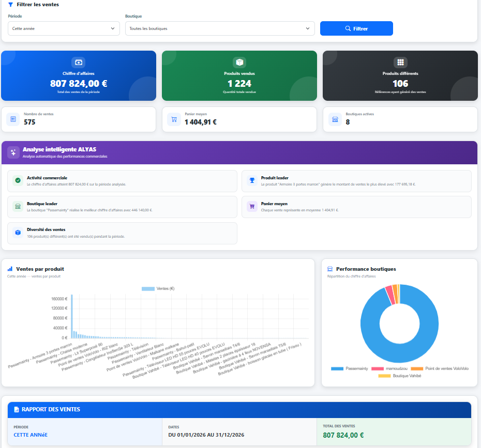
Task: Click the sparkle icon in Analyse intelligente ALYAS header
Action: [x=13, y=152]
